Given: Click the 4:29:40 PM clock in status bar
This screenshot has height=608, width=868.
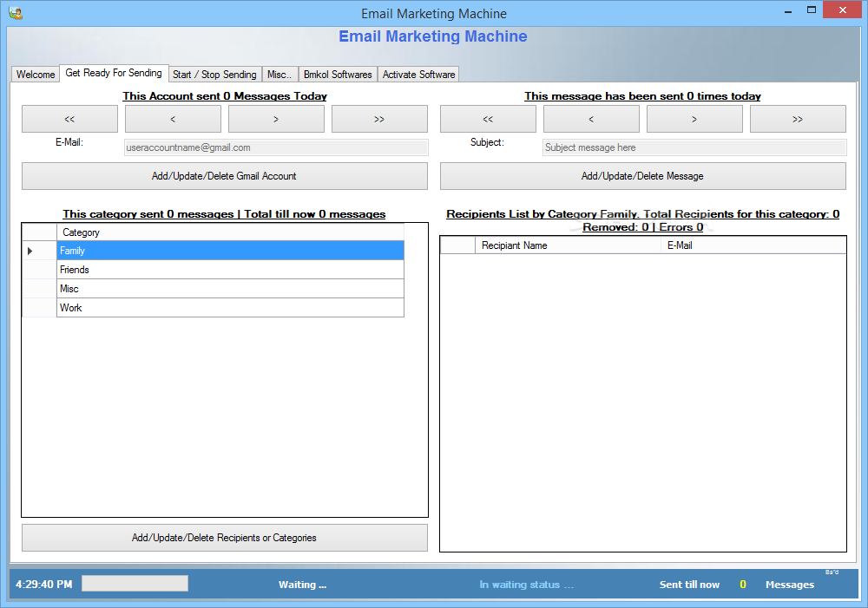Looking at the screenshot, I should click(x=43, y=585).
